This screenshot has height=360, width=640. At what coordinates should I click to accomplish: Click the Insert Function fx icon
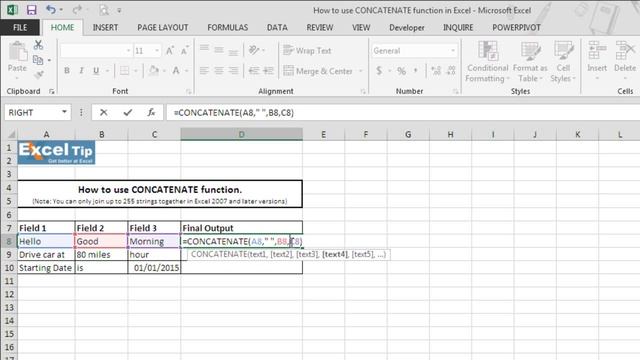tap(151, 112)
